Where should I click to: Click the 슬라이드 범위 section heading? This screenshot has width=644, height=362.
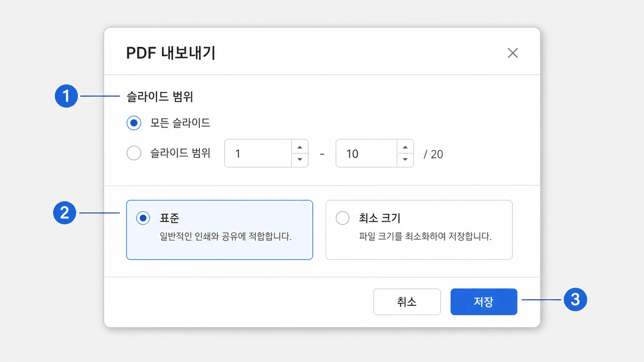point(160,97)
